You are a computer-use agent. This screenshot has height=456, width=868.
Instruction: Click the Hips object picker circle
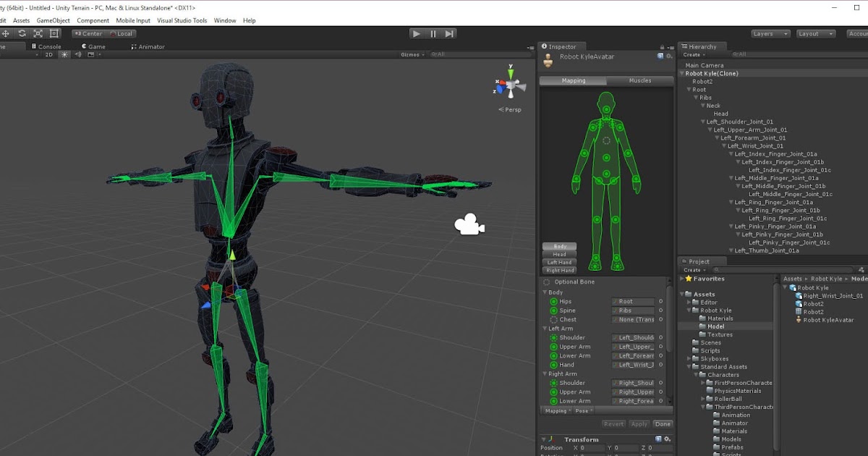tap(660, 301)
